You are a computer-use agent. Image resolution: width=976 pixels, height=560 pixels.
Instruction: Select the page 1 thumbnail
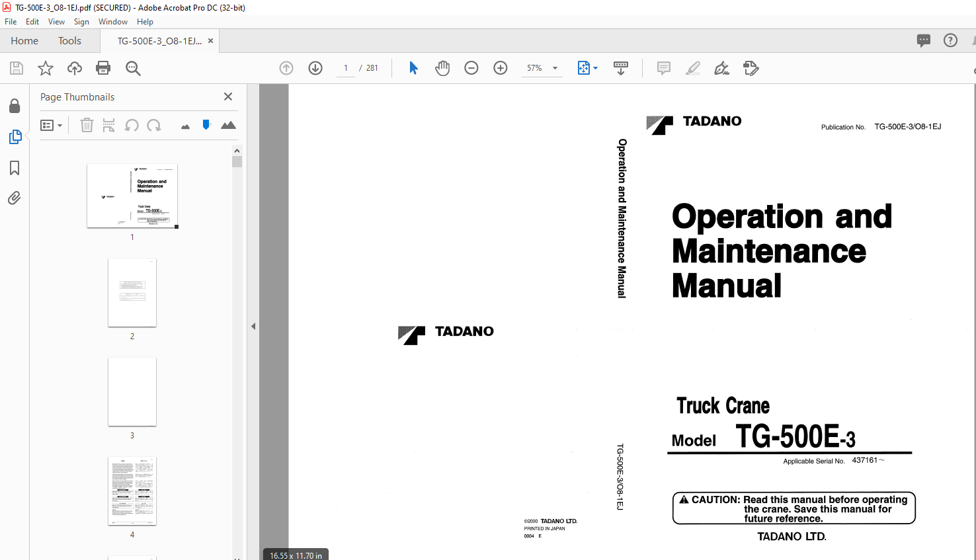(132, 196)
